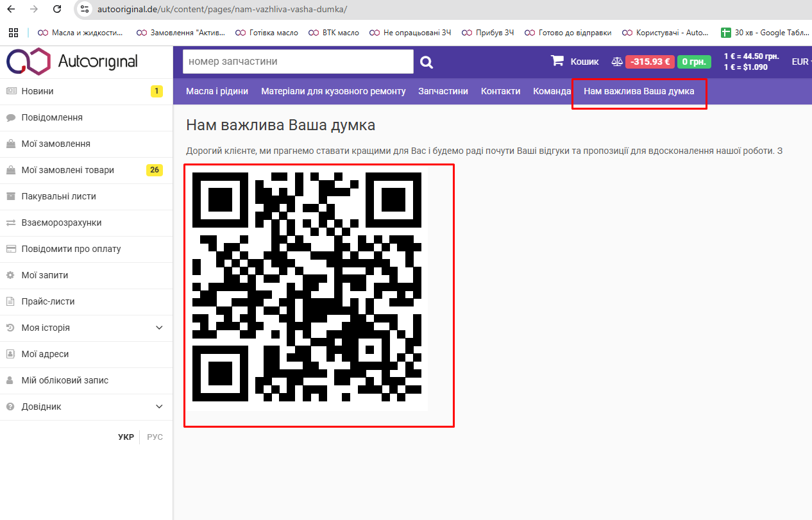Switch language to УКР

point(126,437)
